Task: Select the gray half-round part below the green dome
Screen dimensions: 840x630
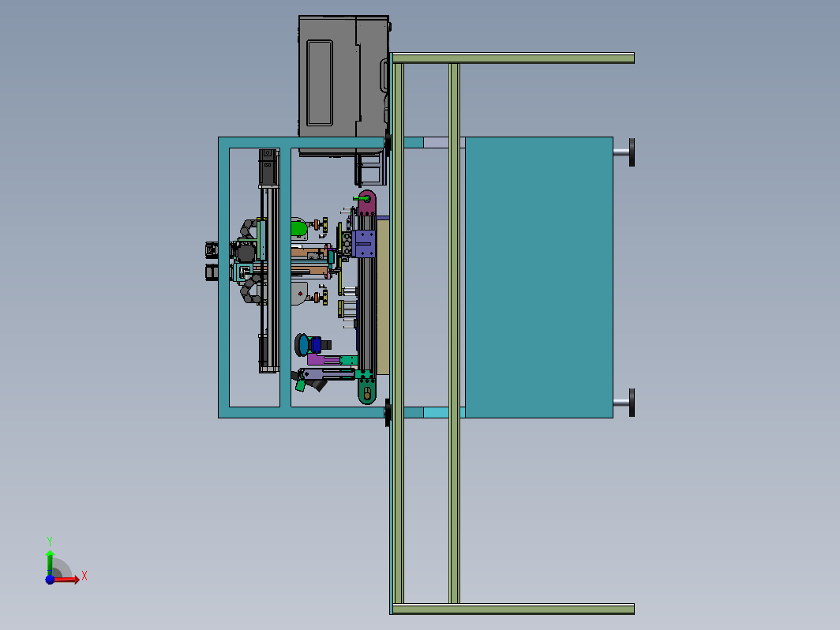Action: point(299,294)
